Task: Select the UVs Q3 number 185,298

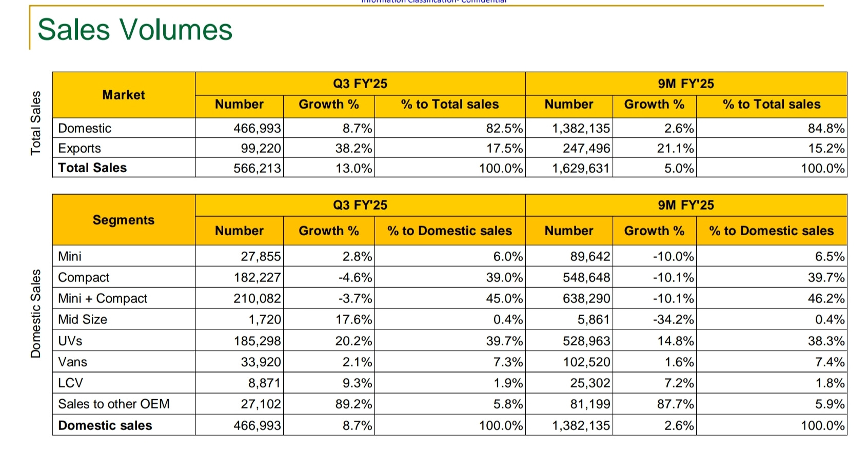Action: [x=258, y=341]
